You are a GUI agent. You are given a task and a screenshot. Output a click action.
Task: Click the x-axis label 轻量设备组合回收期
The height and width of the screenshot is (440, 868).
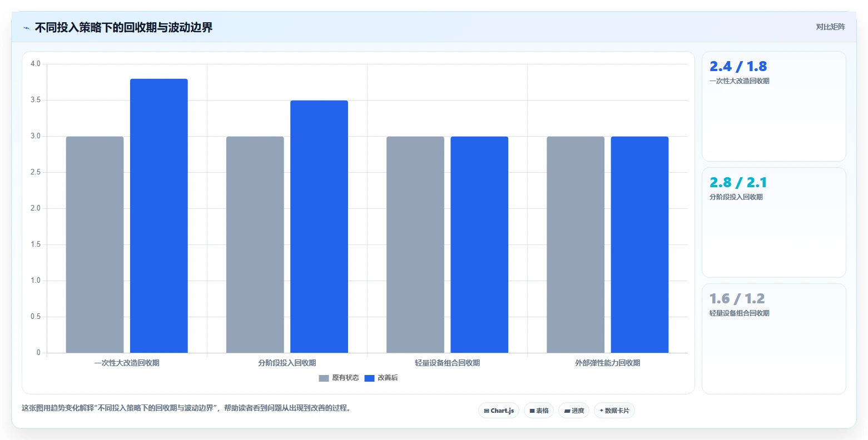447,363
